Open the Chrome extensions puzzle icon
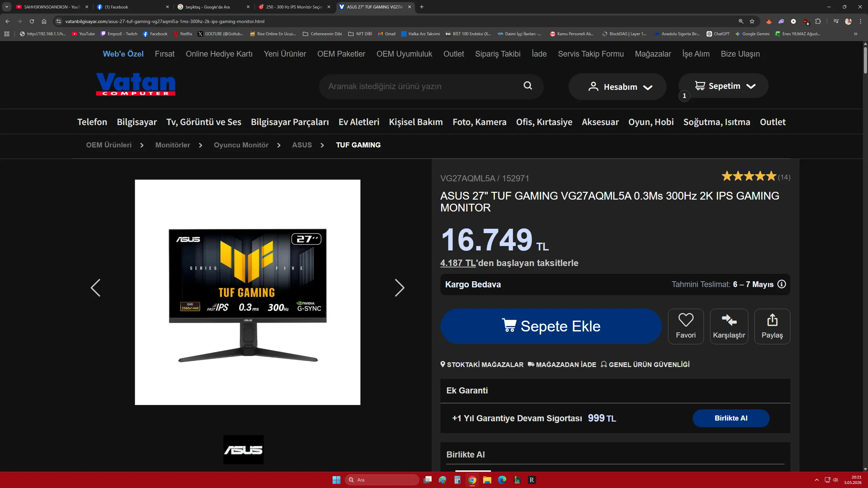The width and height of the screenshot is (868, 488). tap(818, 21)
